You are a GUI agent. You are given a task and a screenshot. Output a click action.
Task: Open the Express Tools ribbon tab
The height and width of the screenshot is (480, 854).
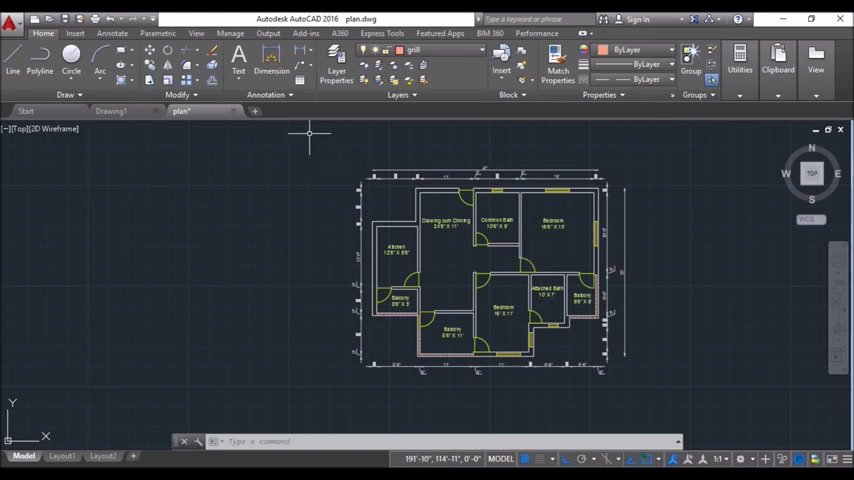pos(382,33)
